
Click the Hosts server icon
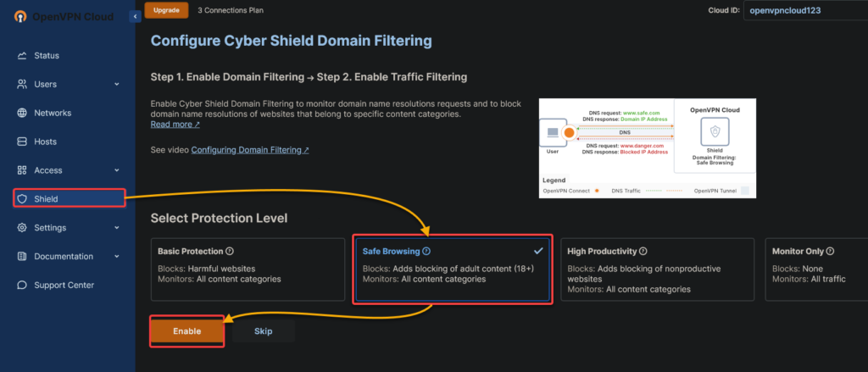21,142
